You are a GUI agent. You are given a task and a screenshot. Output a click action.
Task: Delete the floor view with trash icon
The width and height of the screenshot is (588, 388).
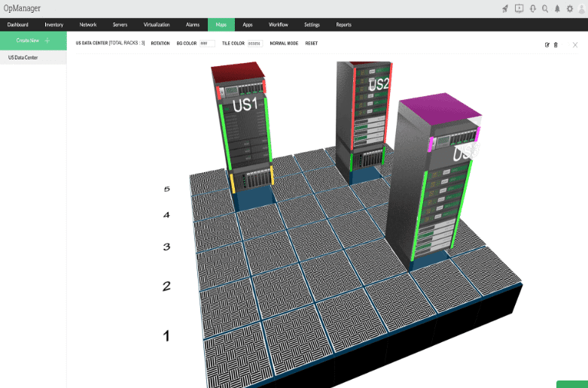[x=556, y=45]
